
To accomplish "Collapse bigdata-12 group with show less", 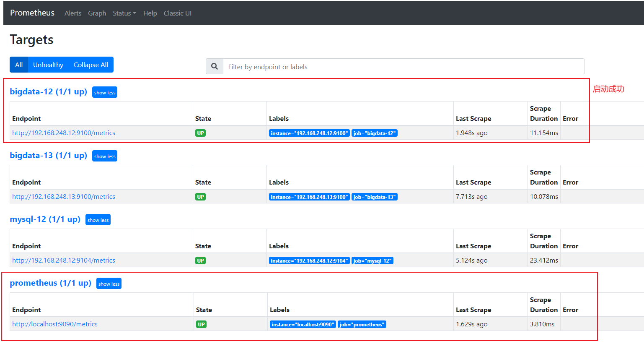I will click(x=105, y=92).
